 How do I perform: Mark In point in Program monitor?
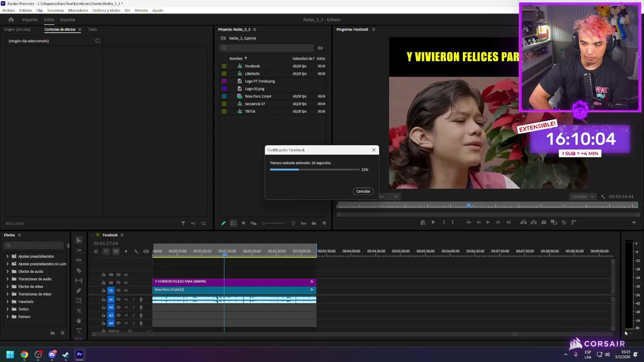click(443, 222)
